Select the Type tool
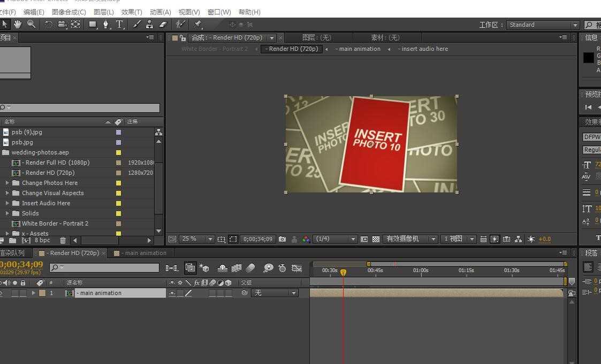The width and height of the screenshot is (601, 364). [x=119, y=25]
